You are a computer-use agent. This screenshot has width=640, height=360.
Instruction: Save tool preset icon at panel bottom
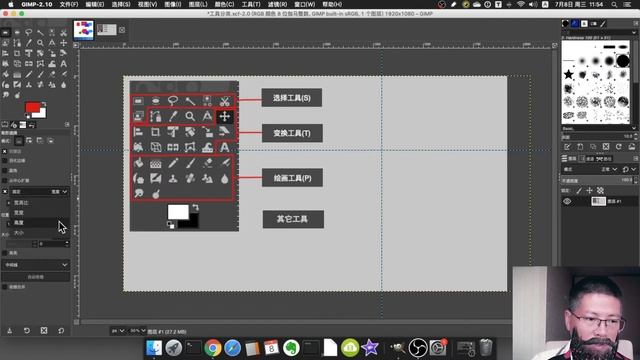10,330
